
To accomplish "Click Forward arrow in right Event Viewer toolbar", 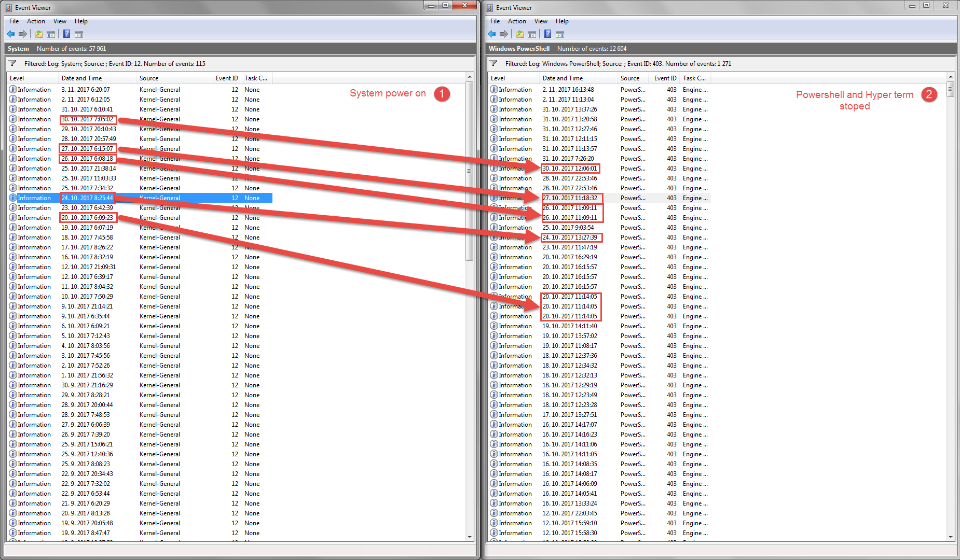I will pos(504,34).
